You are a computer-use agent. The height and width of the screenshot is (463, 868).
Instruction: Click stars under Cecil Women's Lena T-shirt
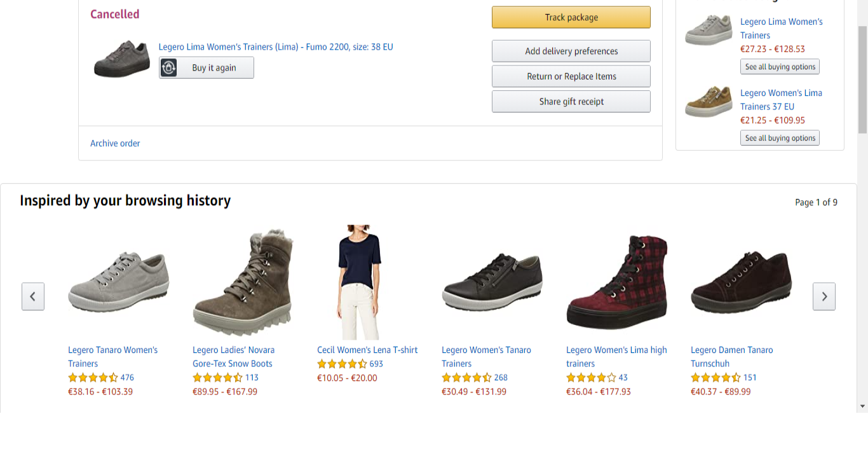pyautogui.click(x=342, y=364)
